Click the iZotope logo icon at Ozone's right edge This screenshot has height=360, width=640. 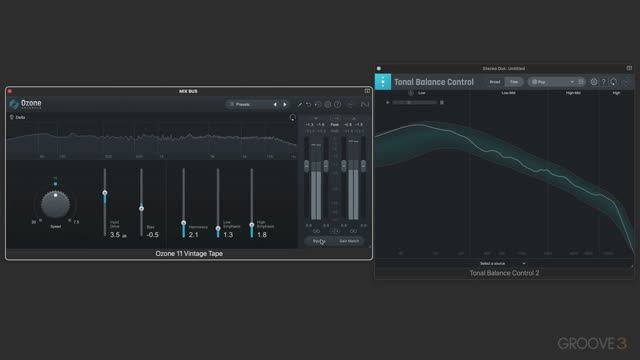tap(364, 104)
